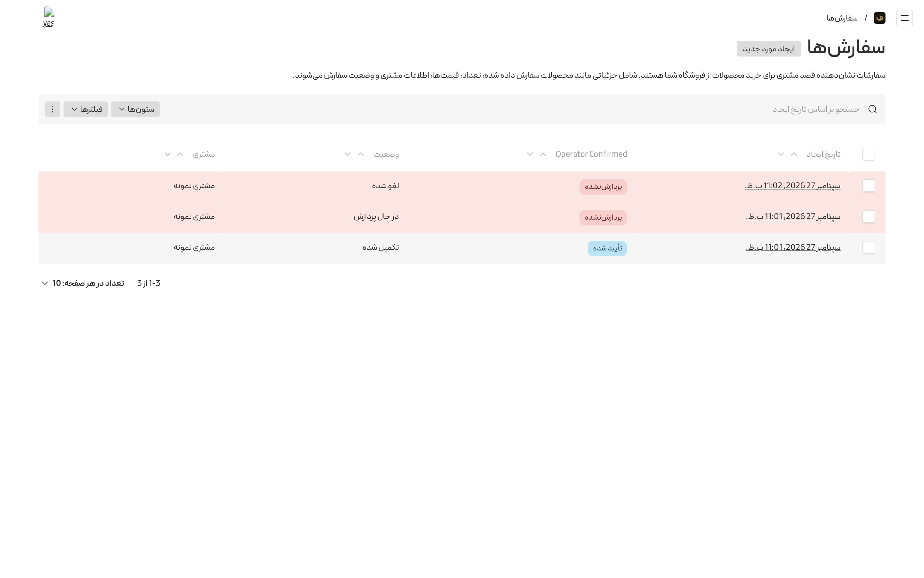This screenshot has height=578, width=924.
Task: Sort Operator Confirmed ascending arrow
Action: 543,154
